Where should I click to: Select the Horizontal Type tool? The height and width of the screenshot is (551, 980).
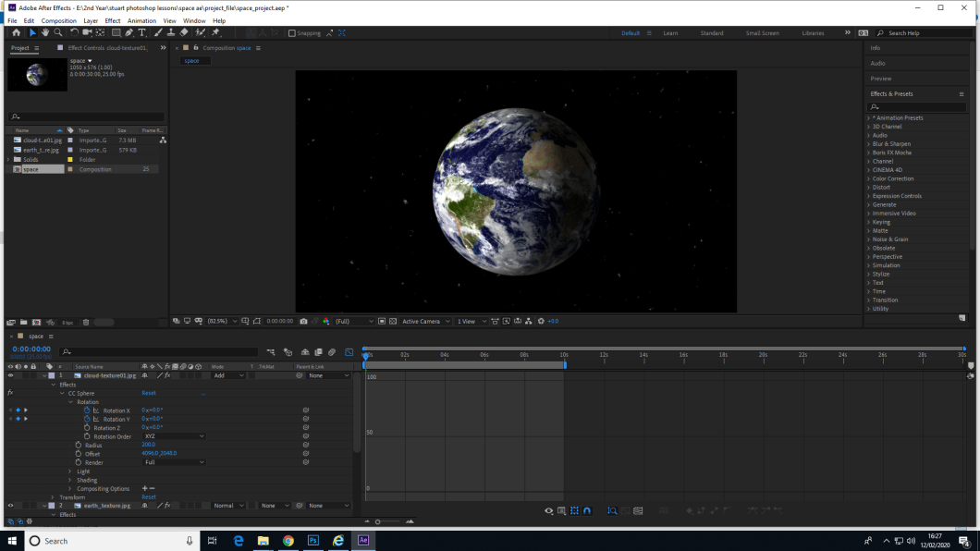tap(141, 32)
